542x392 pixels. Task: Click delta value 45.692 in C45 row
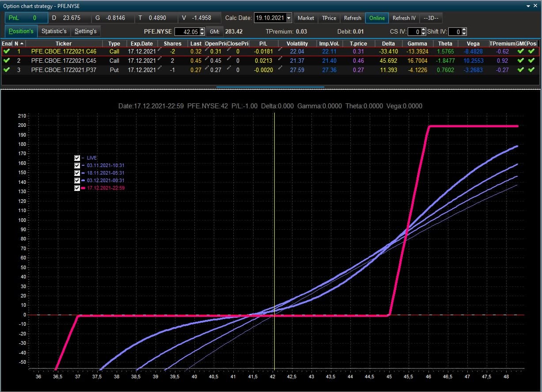coord(389,61)
